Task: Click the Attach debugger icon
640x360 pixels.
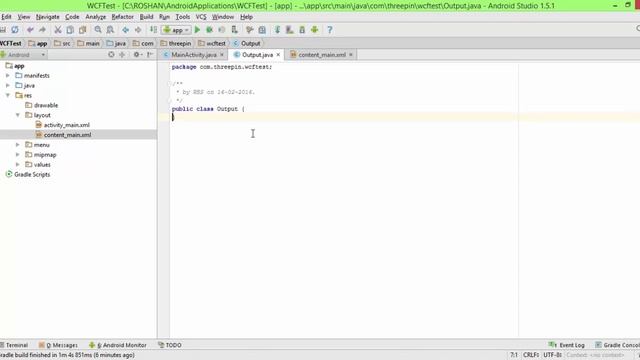Action: tap(234, 30)
